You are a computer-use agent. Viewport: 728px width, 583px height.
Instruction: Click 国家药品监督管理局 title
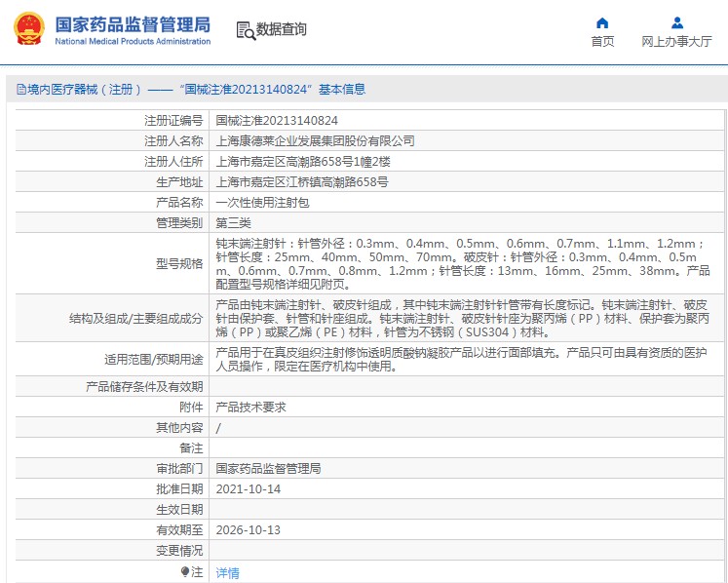(133, 24)
